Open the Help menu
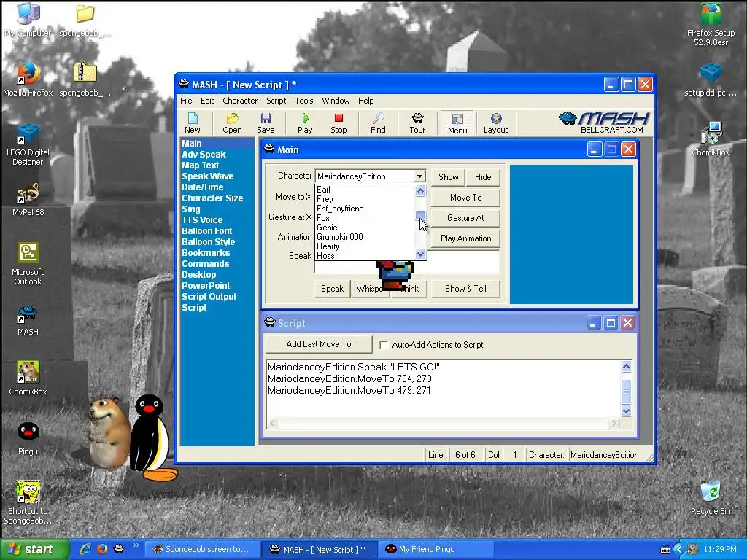This screenshot has width=747, height=560. [x=366, y=101]
